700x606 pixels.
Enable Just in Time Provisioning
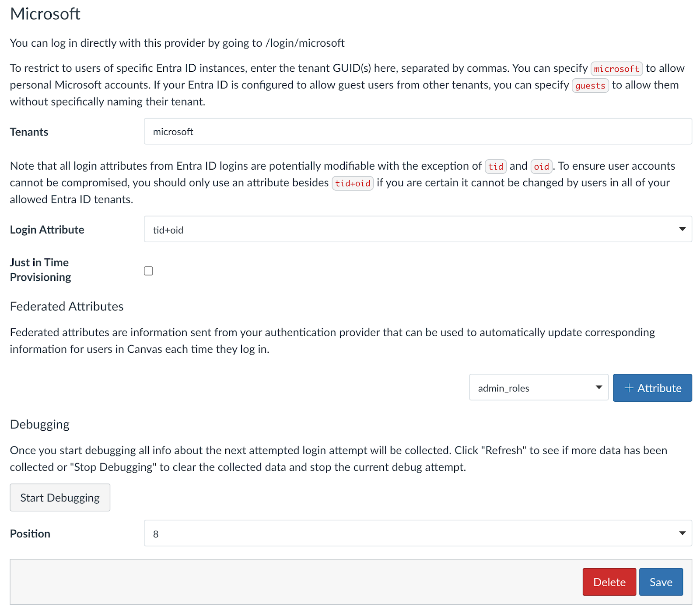(x=148, y=271)
